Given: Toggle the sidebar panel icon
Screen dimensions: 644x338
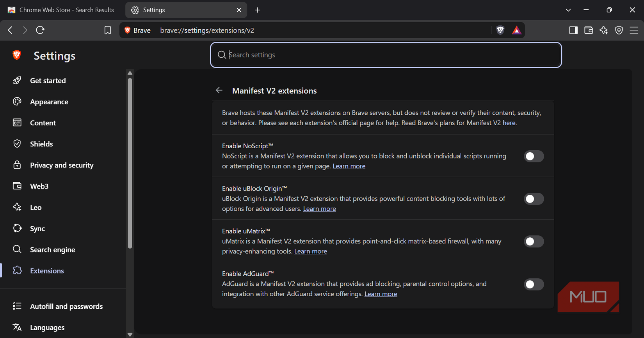Looking at the screenshot, I should tap(573, 30).
